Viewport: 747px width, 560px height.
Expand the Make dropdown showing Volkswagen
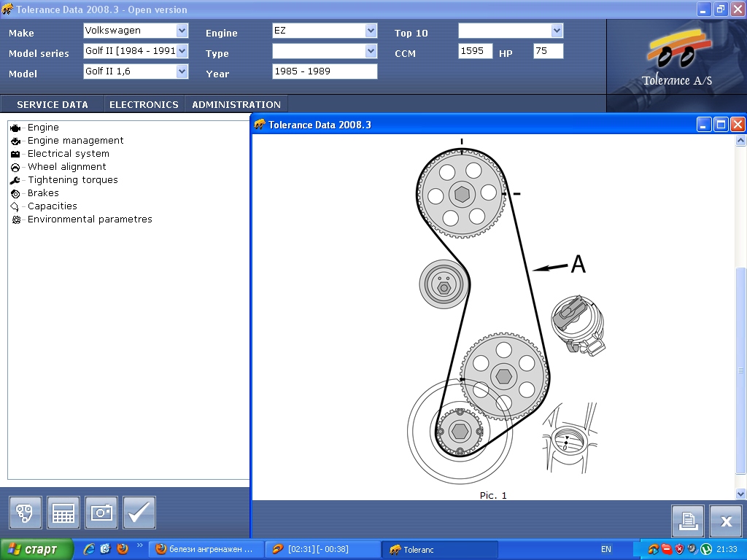tap(182, 31)
